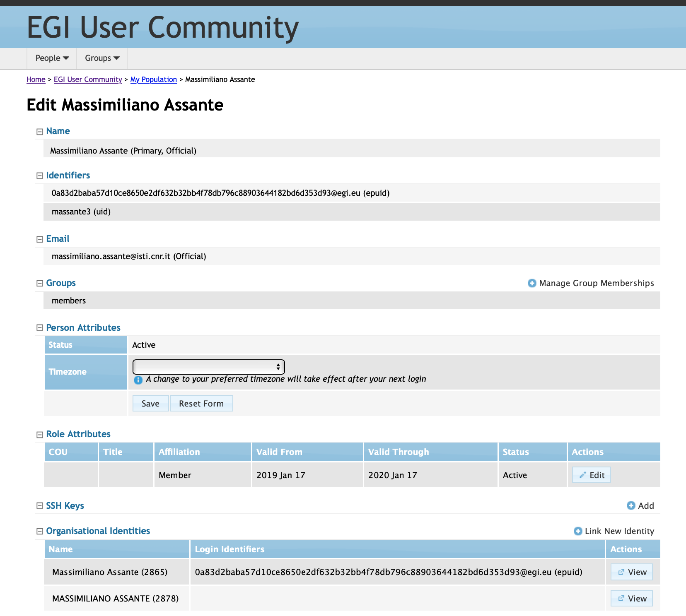Collapse the Organisational Identities section toggle
686x616 pixels.
40,531
